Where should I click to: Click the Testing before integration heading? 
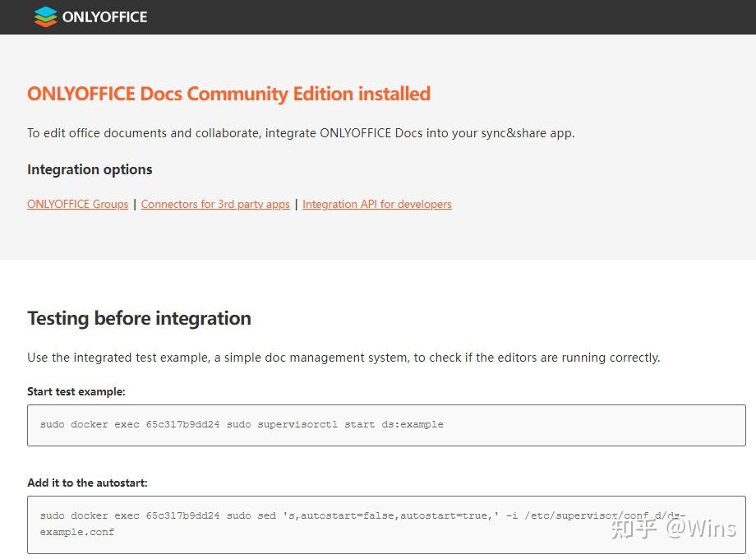pos(139,318)
